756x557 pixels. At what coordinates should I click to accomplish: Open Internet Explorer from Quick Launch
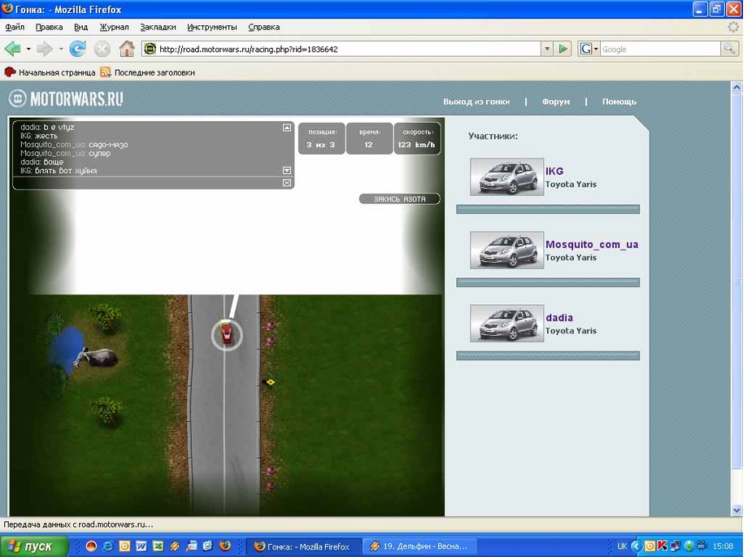click(108, 546)
